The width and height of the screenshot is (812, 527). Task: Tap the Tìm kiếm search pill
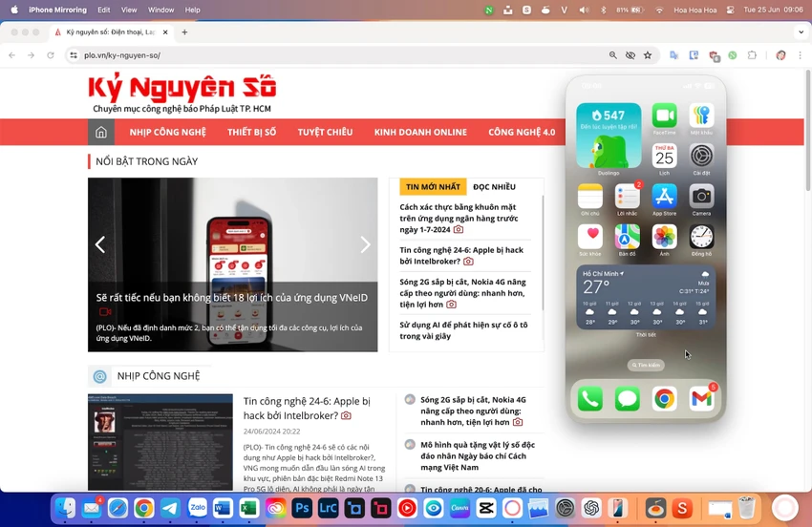click(646, 365)
